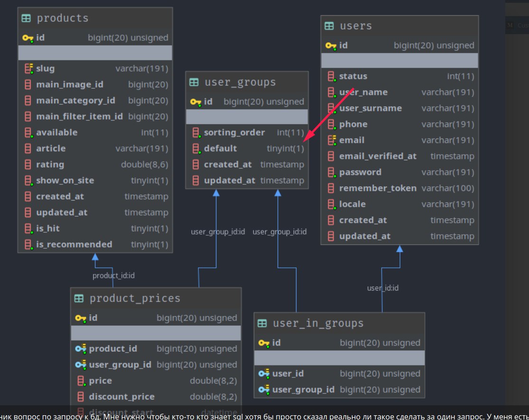Click the column icon next to password
This screenshot has width=529, height=420.
point(332,173)
